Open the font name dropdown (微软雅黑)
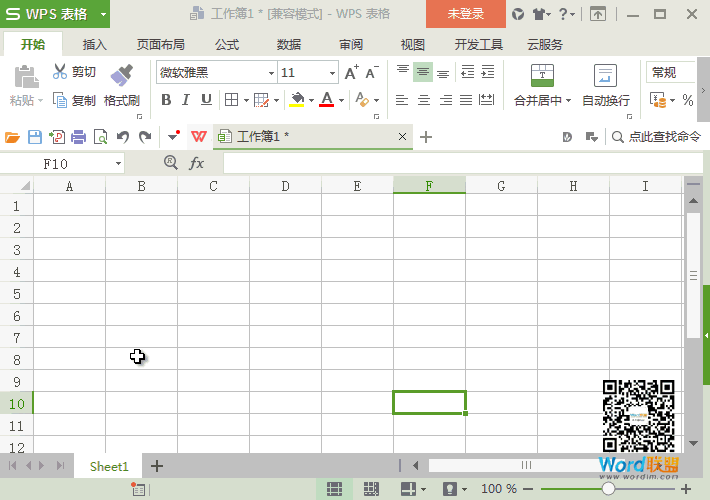 pos(271,73)
